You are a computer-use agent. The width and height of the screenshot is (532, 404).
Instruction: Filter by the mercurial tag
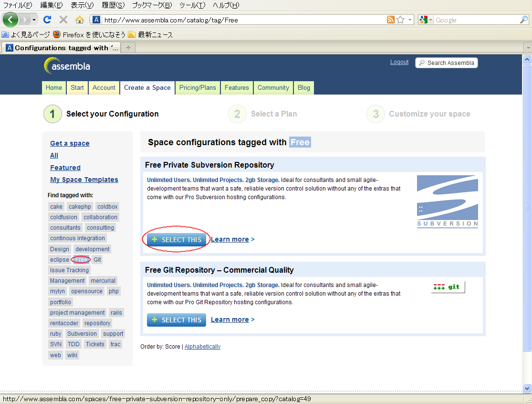(103, 281)
